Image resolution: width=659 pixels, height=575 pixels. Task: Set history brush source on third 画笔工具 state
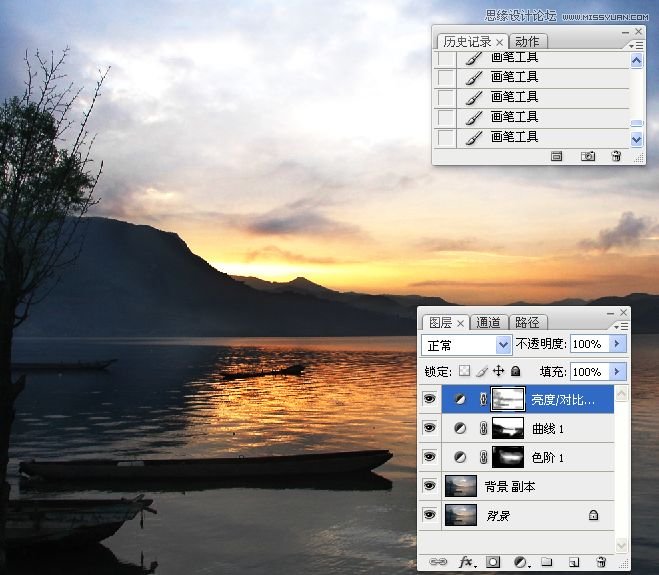tap(445, 97)
